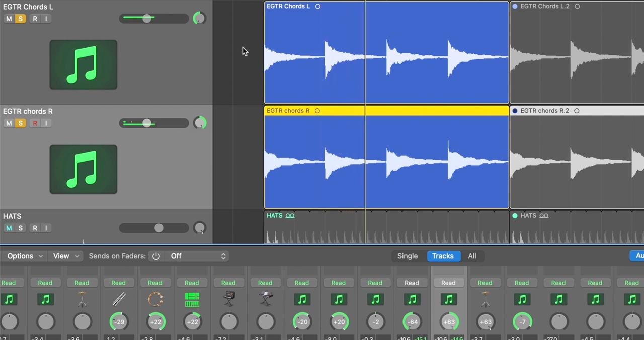The height and width of the screenshot is (340, 644).
Task: Expand the Options menu above the mixer
Action: [x=24, y=256]
